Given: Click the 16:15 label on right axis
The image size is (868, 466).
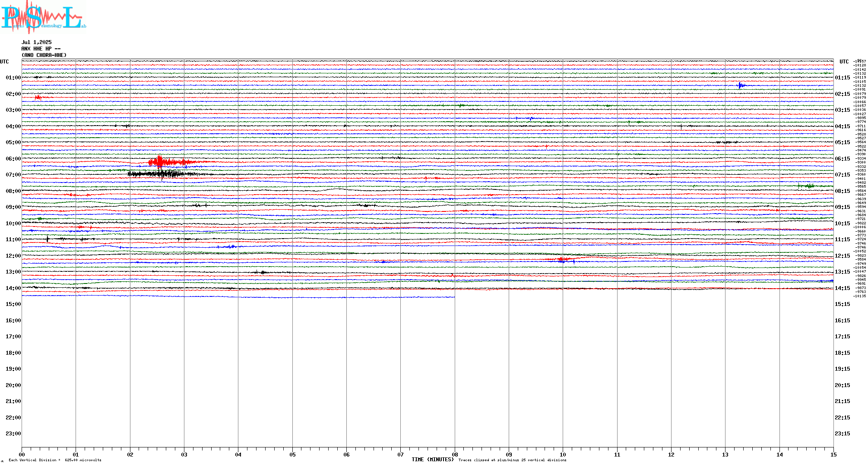Looking at the screenshot, I should (842, 321).
